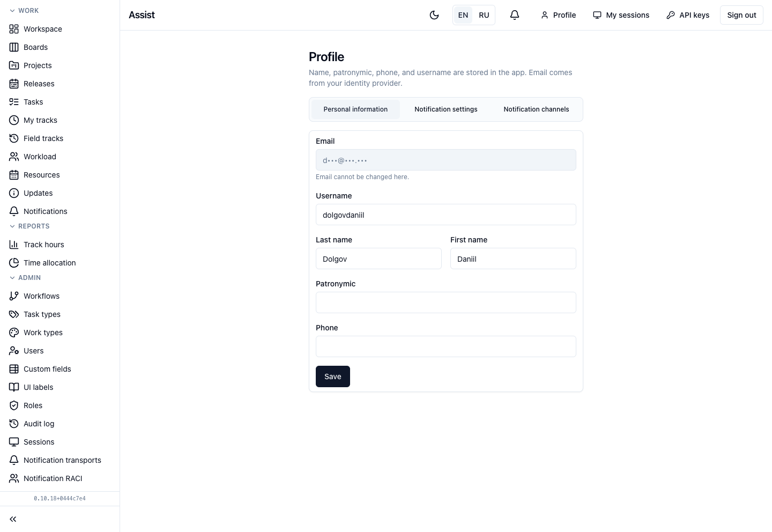Open Workspace from the sidebar
772x532 pixels.
point(60,29)
